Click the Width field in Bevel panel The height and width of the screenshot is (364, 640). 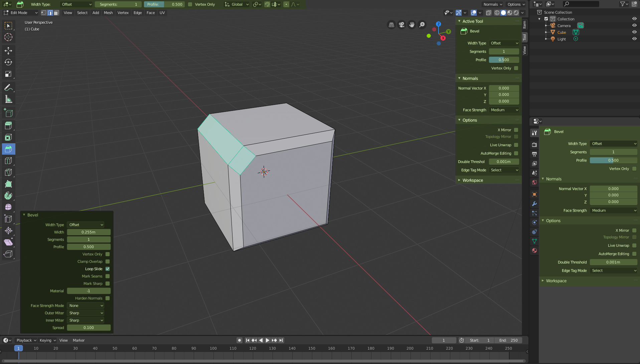point(89,232)
